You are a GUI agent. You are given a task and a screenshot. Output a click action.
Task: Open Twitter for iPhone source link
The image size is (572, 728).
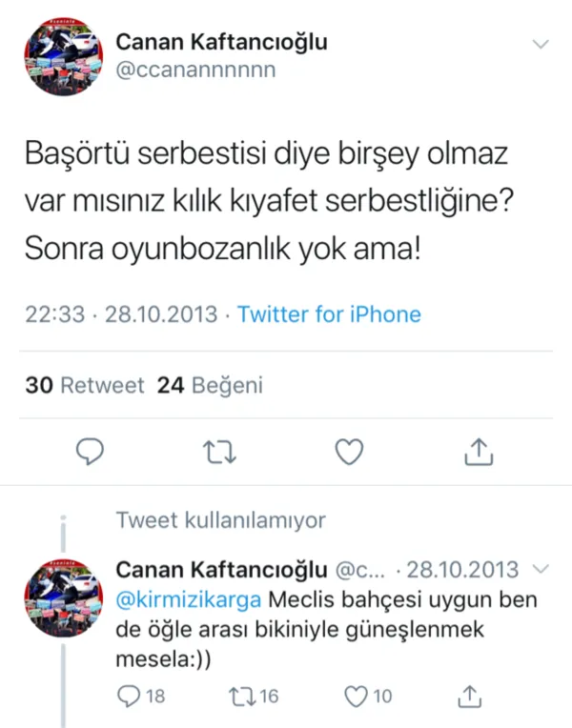pos(329,314)
